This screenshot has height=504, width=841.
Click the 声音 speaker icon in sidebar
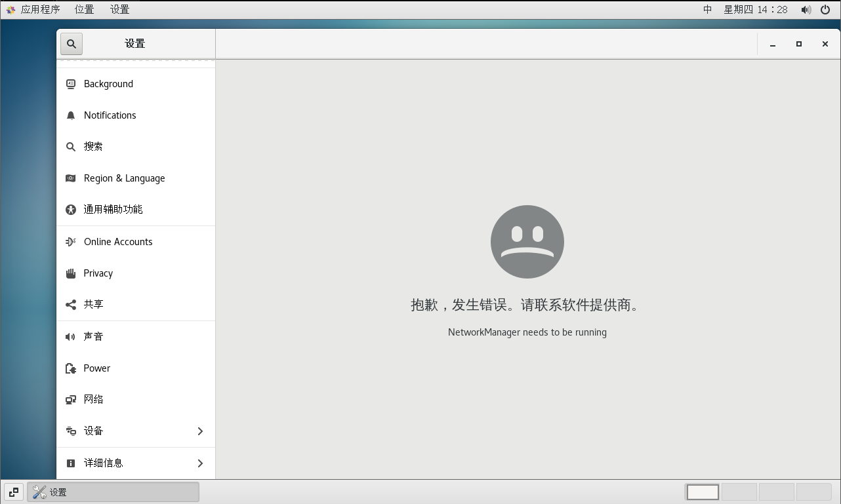[x=71, y=337]
